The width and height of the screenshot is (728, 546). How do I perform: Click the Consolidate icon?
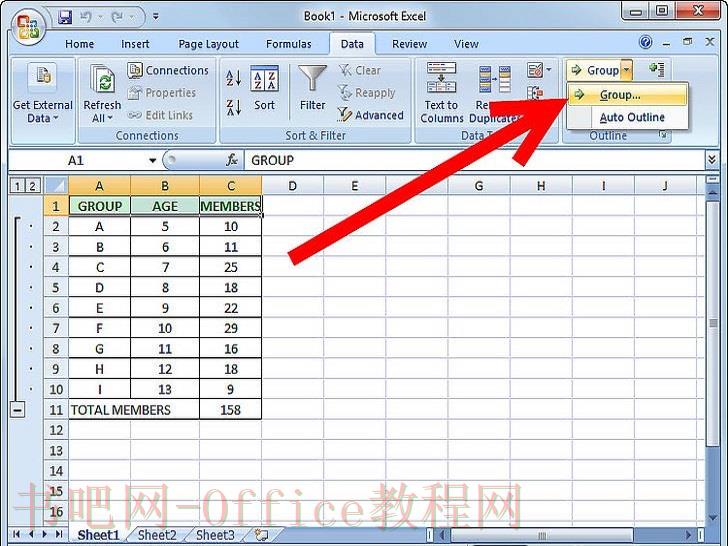(535, 93)
